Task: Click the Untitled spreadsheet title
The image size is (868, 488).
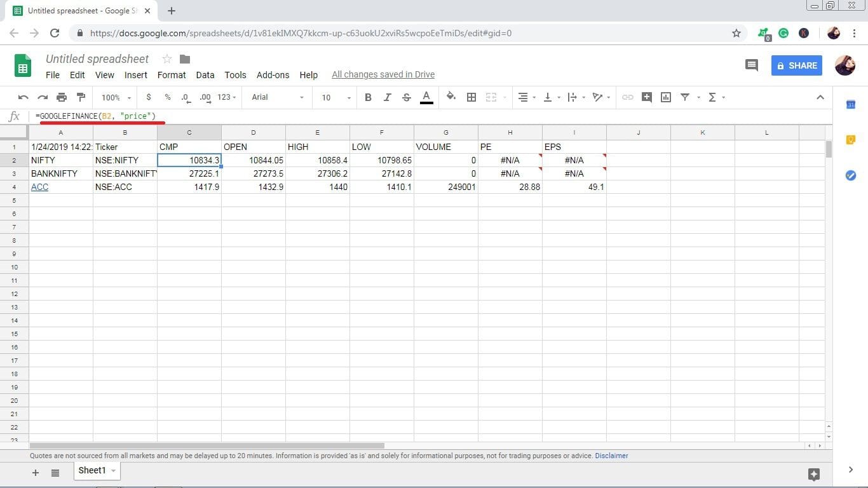Action: coord(97,59)
